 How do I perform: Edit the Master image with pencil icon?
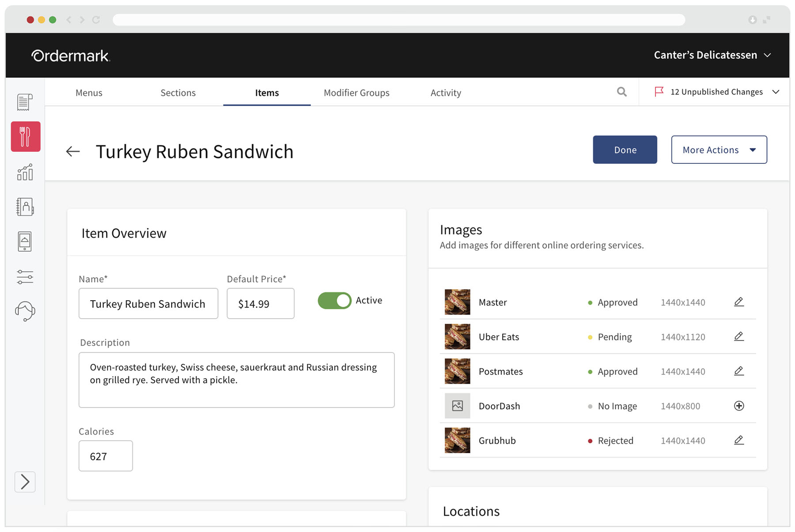click(x=739, y=302)
